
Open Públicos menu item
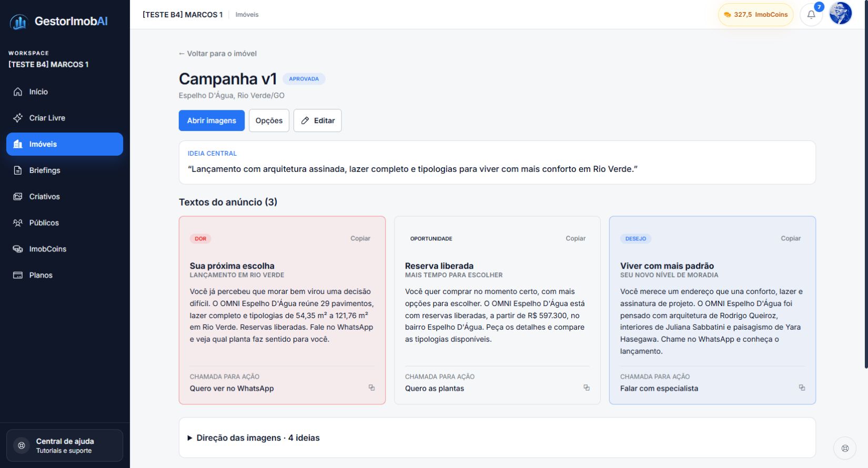65,223
